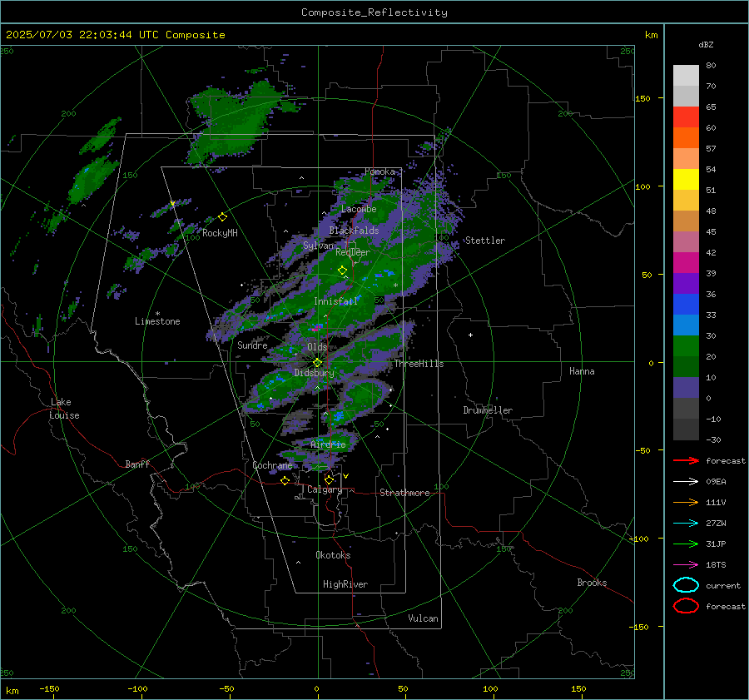Click the Cochrane city label
749x700 pixels.
click(272, 465)
